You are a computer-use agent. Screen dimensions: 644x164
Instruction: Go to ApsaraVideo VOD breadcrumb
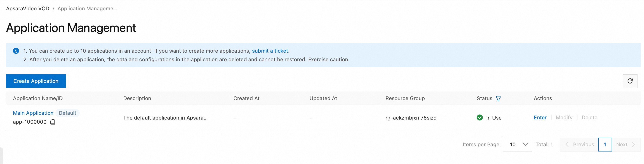[x=27, y=9]
